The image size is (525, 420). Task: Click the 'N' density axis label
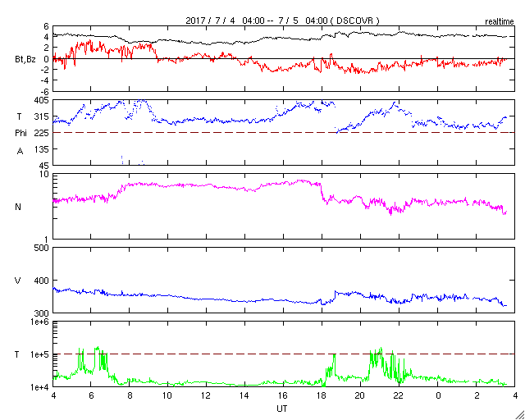(18, 207)
